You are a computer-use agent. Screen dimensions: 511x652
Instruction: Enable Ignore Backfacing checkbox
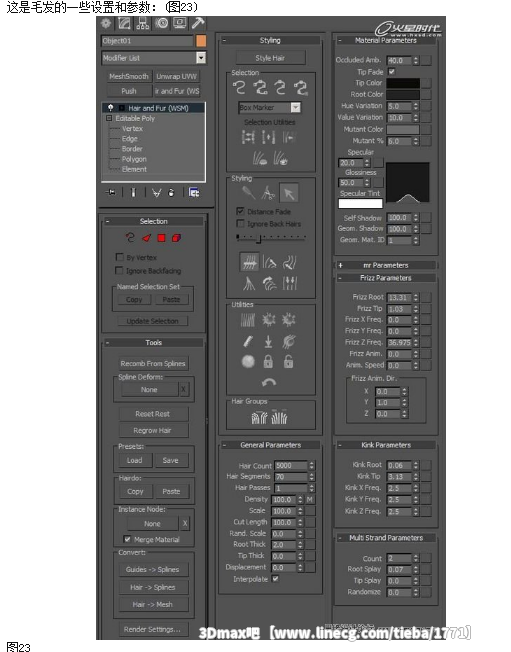[x=119, y=270]
